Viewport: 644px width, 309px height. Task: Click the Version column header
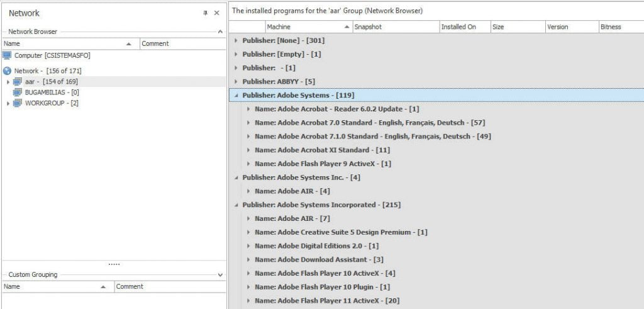[557, 27]
